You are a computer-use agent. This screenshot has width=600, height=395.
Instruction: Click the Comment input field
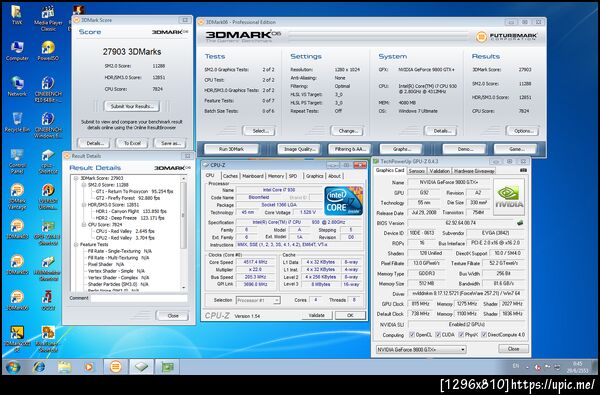tap(139, 298)
